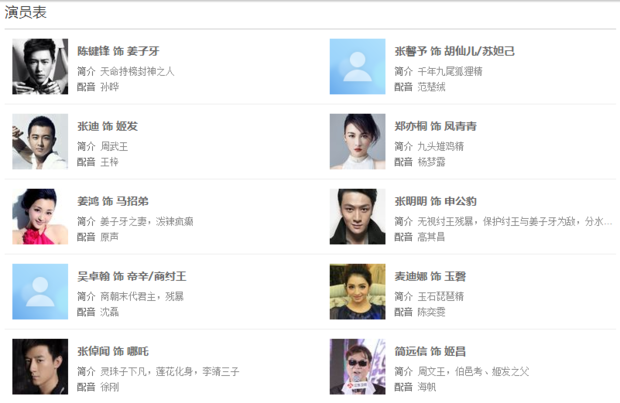Click the voice actor name 高其昌
The height and width of the screenshot is (403, 620).
[x=431, y=237]
